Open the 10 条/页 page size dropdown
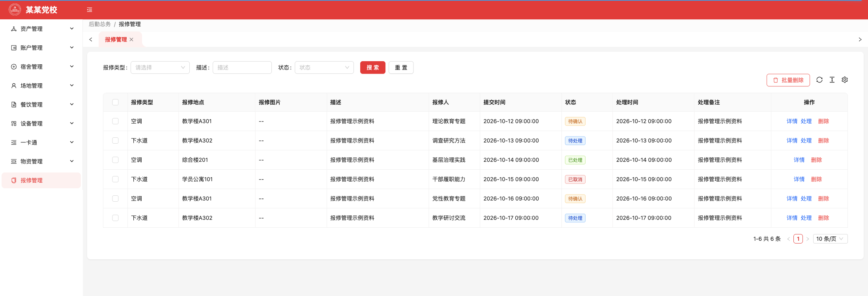This screenshot has width=868, height=296. click(830, 239)
